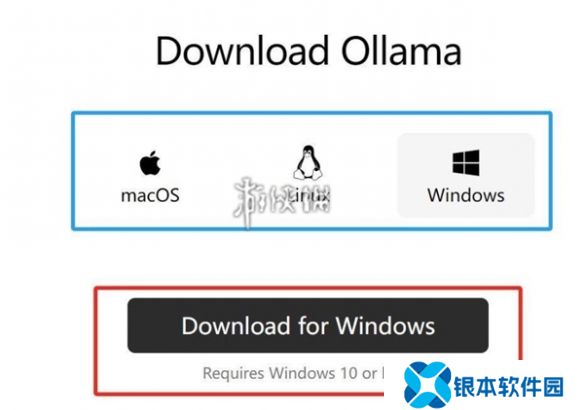Click the Apple logo icon
The height and width of the screenshot is (410, 584).
point(150,163)
